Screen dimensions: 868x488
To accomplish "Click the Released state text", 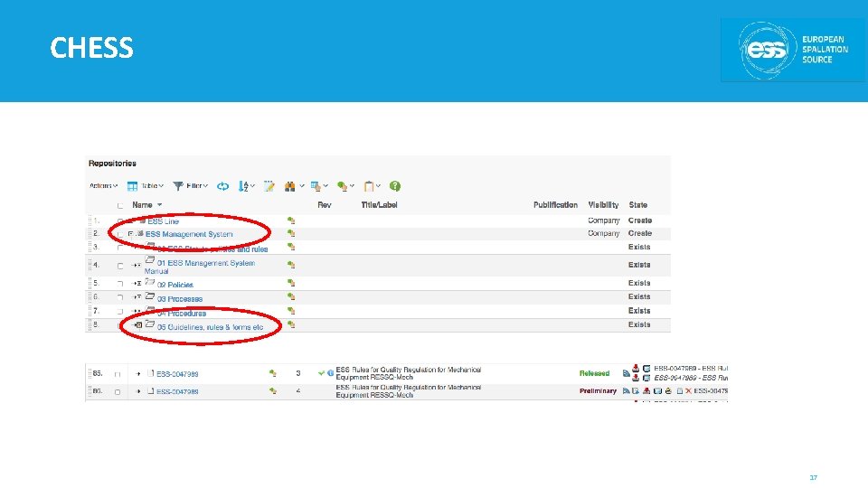I will (594, 373).
